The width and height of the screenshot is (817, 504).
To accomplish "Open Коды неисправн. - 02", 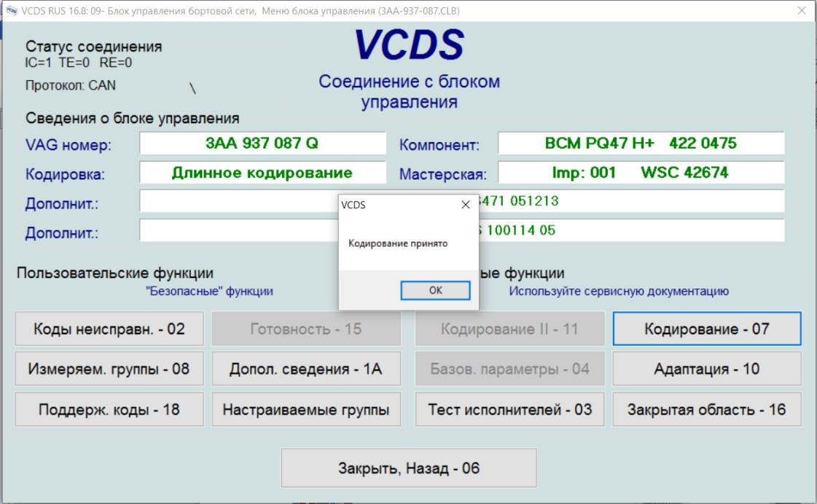I will (109, 328).
